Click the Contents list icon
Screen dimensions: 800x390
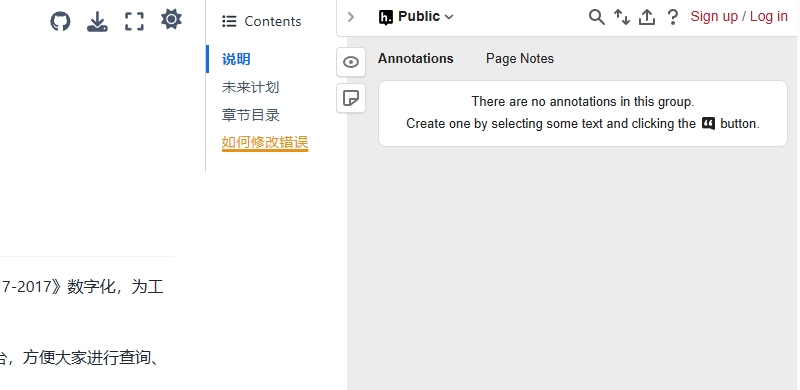coord(229,21)
